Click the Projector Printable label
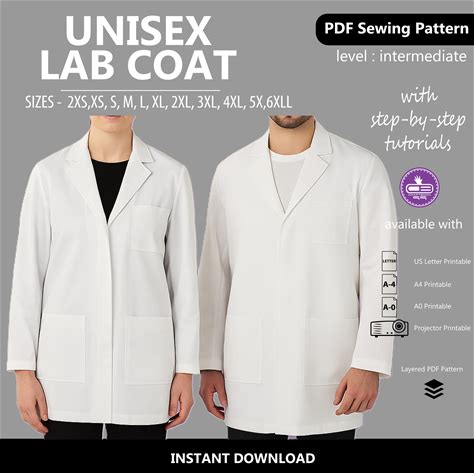Image resolution: width=474 pixels, height=473 pixels. [x=442, y=328]
